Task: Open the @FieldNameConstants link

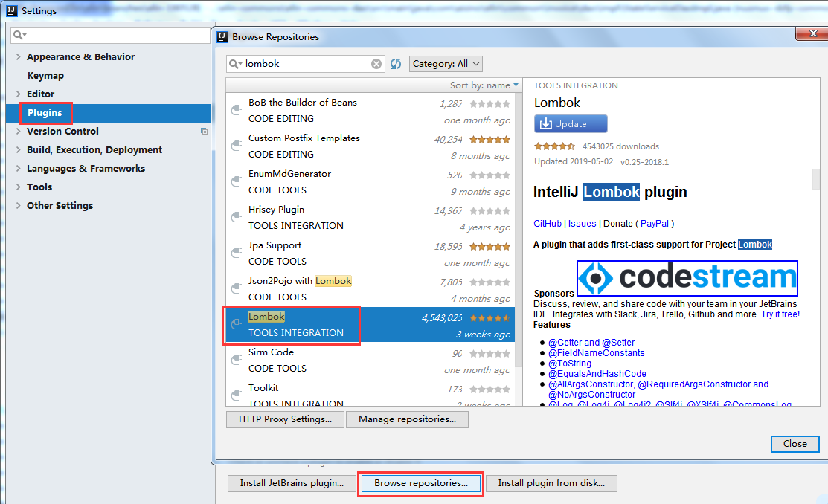Action: tap(596, 353)
